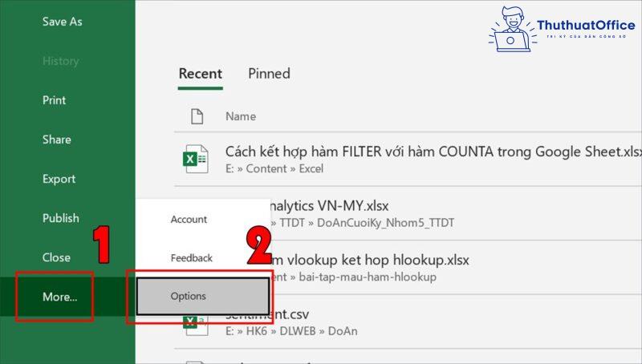
Task: Open Options from the flyout menu
Action: pyautogui.click(x=203, y=296)
